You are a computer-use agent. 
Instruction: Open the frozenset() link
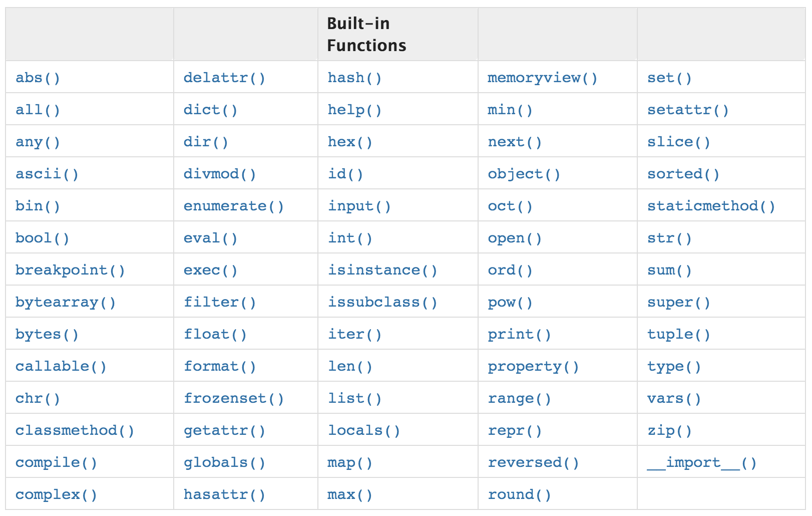[234, 398]
